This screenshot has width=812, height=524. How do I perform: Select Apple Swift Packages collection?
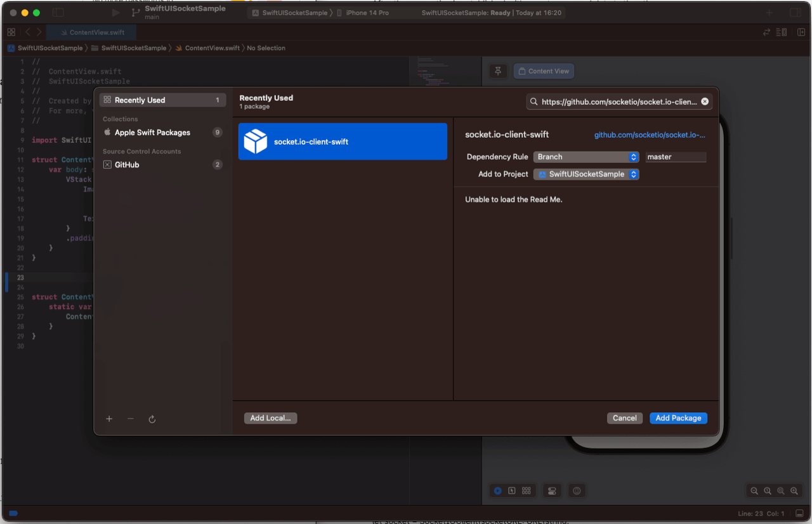coord(152,133)
